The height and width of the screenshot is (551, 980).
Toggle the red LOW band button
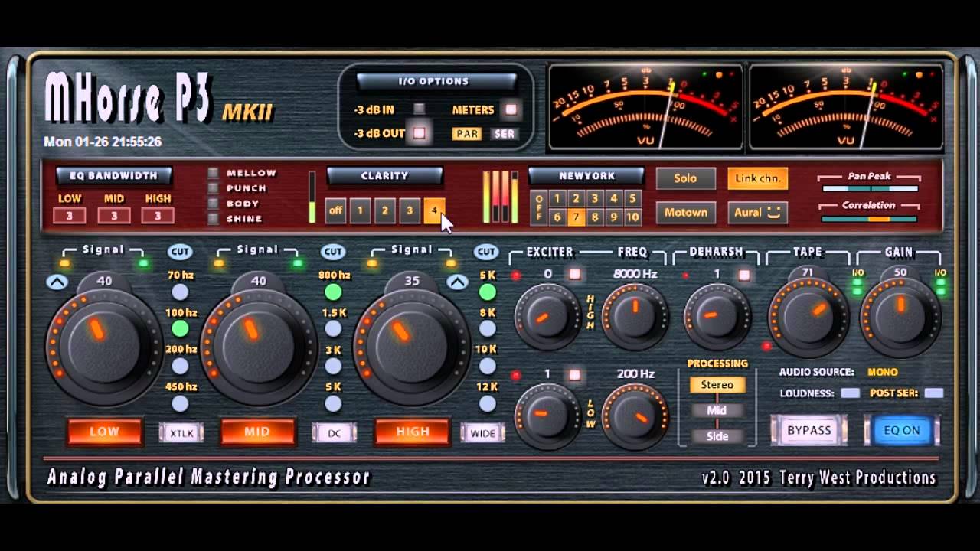104,432
